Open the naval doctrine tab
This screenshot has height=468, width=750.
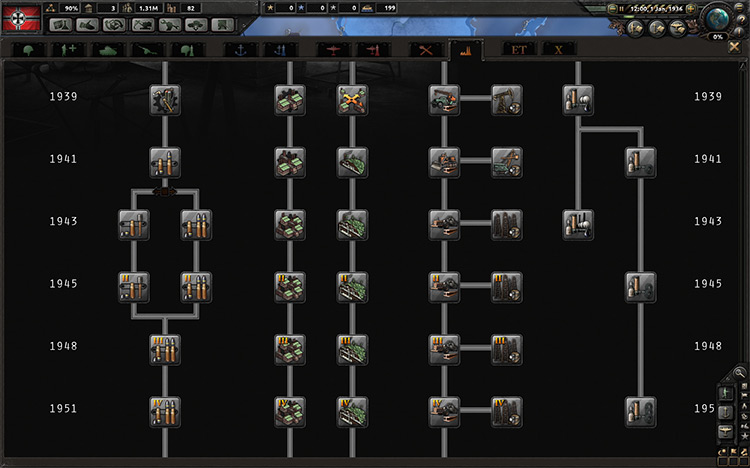pyautogui.click(x=281, y=50)
